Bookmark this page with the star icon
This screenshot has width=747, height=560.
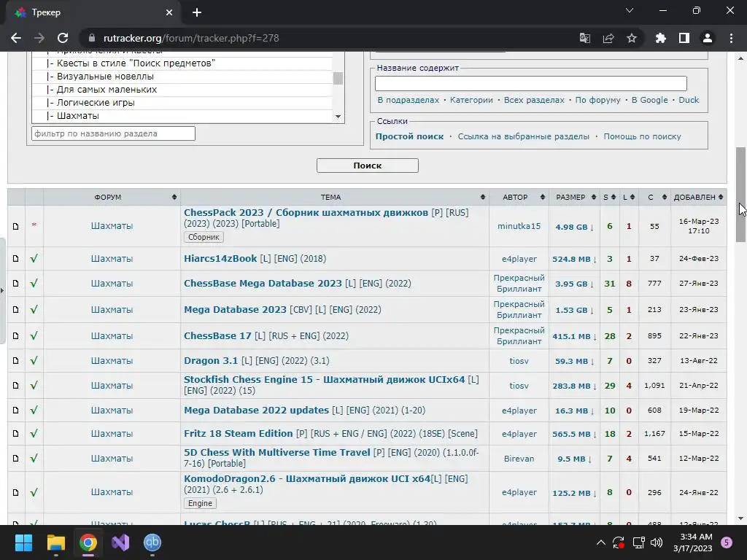click(632, 38)
